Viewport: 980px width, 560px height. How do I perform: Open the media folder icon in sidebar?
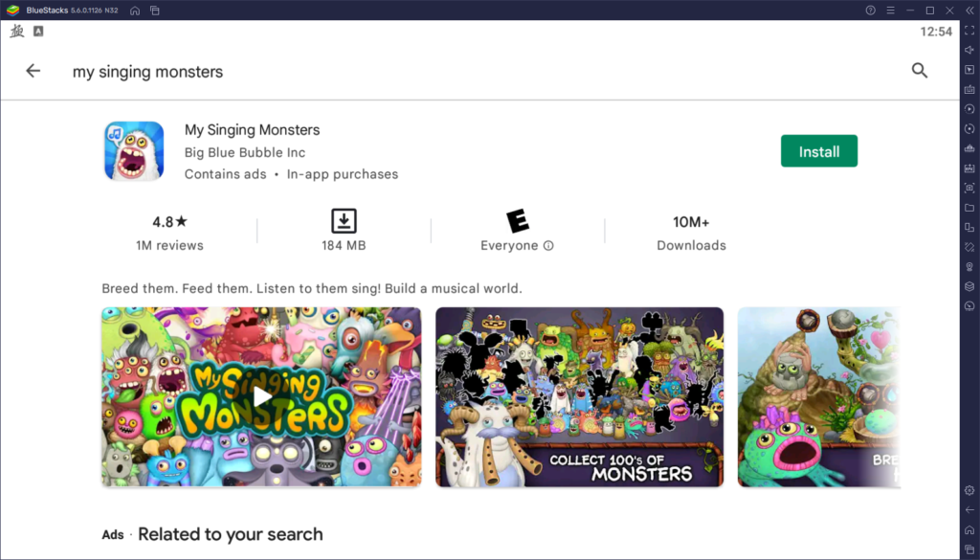969,208
